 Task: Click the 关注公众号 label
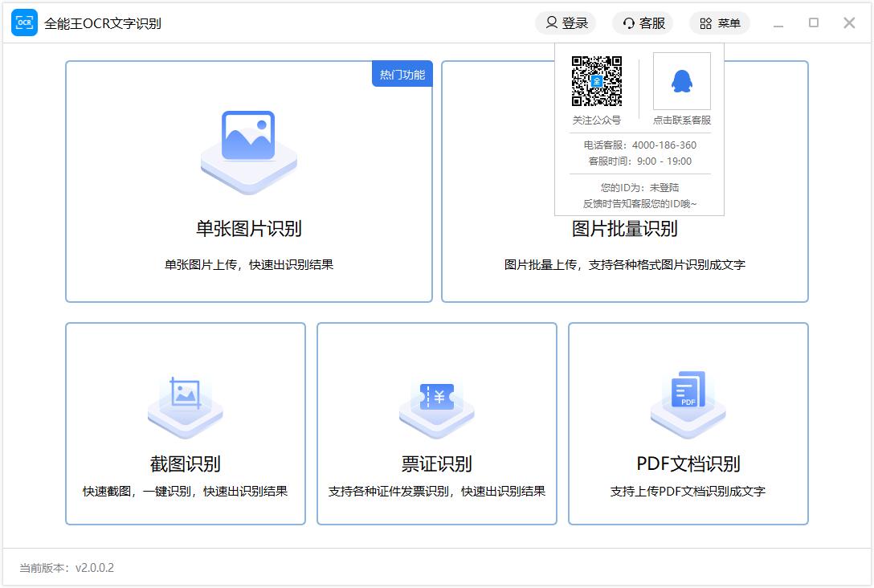[x=596, y=120]
